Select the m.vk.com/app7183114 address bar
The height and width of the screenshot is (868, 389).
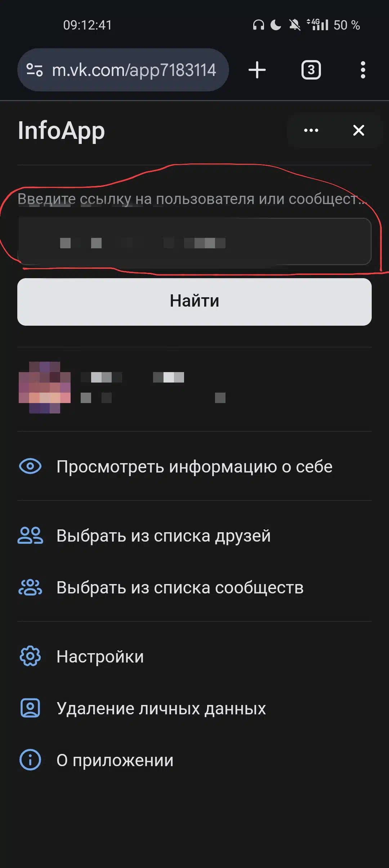pos(123,70)
